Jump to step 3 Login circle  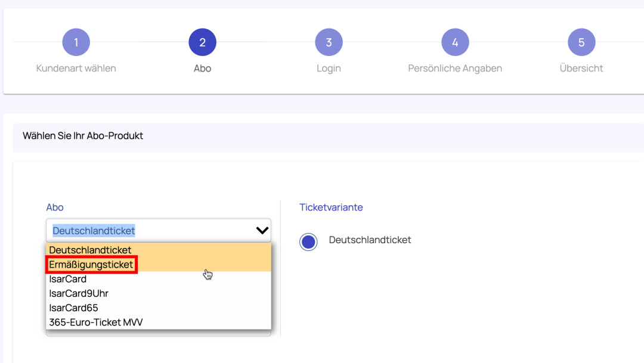click(x=329, y=42)
